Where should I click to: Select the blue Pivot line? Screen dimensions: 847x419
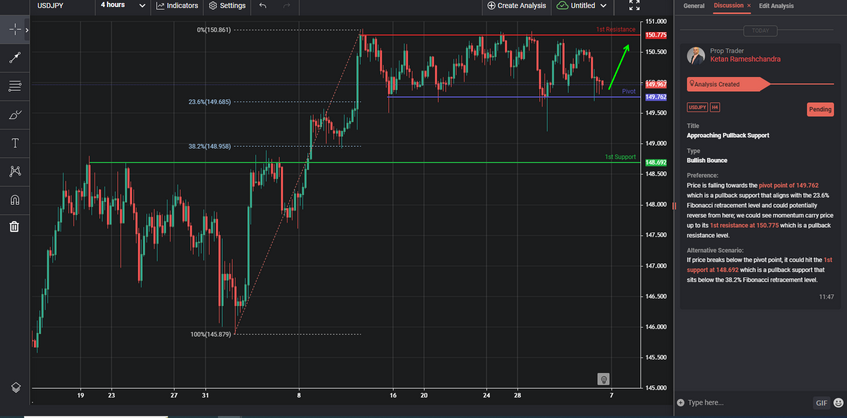click(513, 97)
